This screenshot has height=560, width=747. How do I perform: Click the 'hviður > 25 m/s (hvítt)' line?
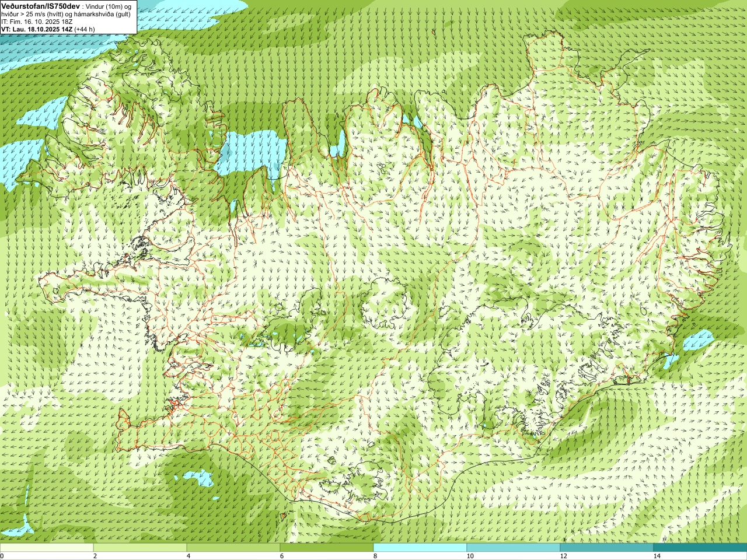point(33,15)
